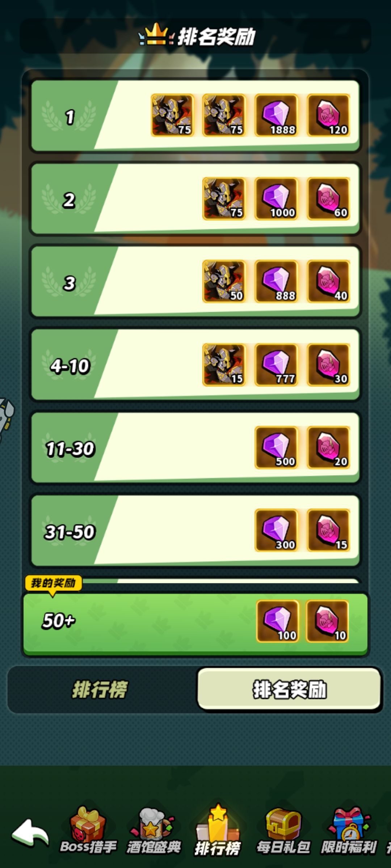Switch to the 排行榜 leaderboard tab

coord(100,689)
